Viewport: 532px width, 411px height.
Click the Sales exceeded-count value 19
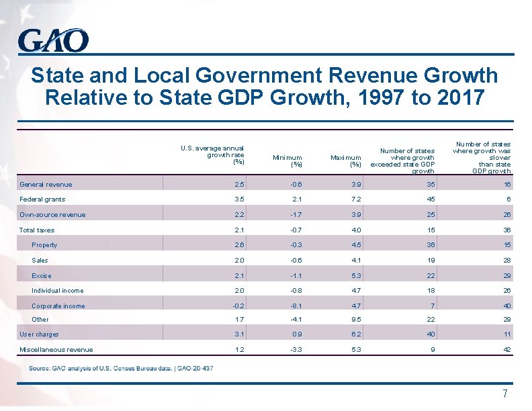click(431, 261)
